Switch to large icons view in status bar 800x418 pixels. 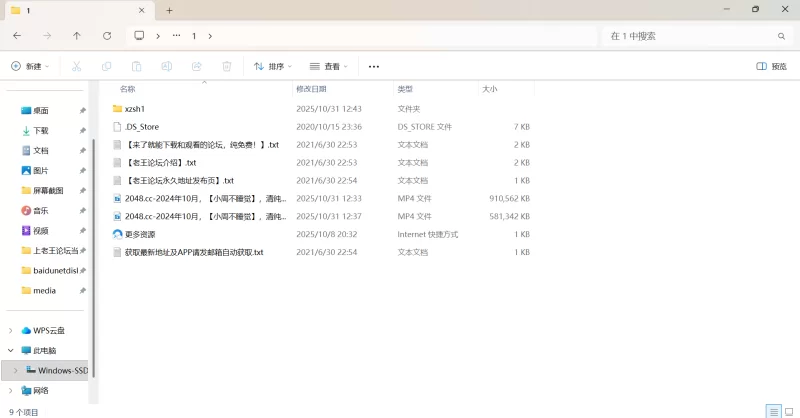[789, 411]
